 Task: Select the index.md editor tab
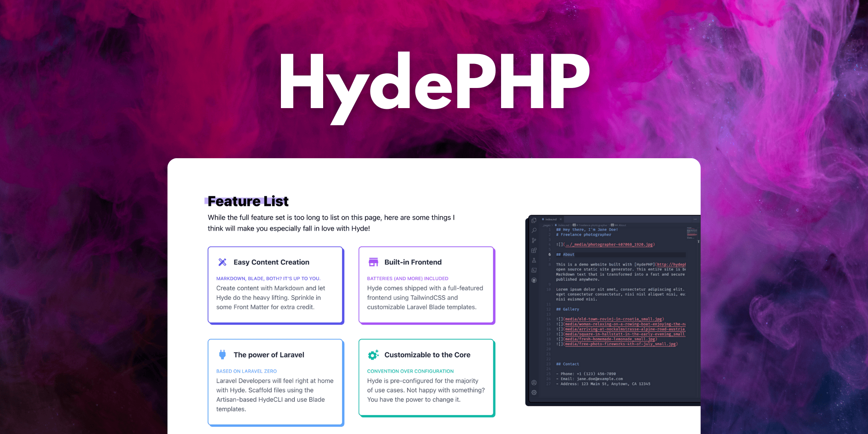(552, 219)
